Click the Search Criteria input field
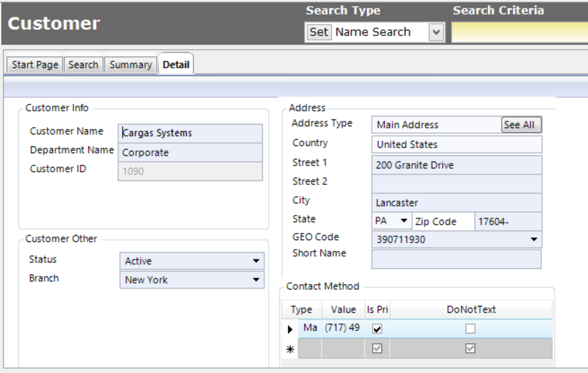588x373 pixels. click(x=519, y=32)
